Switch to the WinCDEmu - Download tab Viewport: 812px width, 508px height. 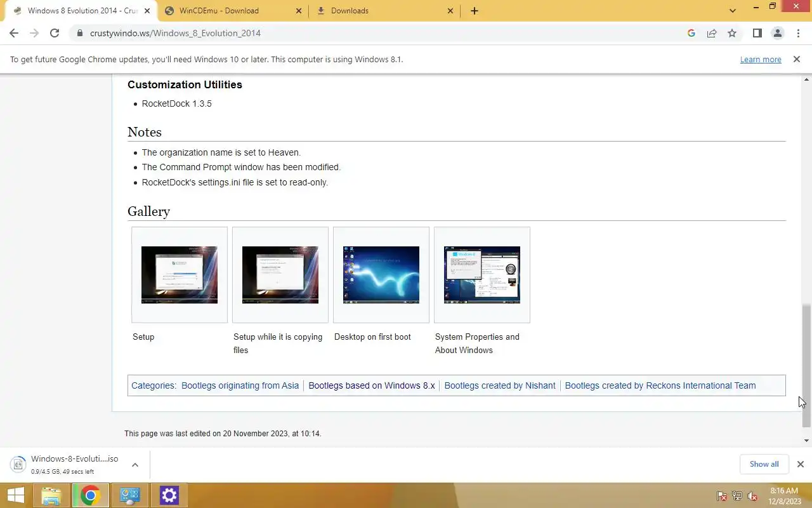pos(233,11)
